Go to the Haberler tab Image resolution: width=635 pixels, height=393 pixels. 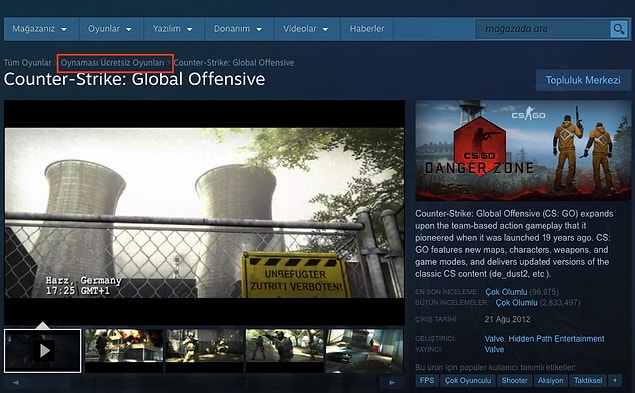tap(367, 29)
